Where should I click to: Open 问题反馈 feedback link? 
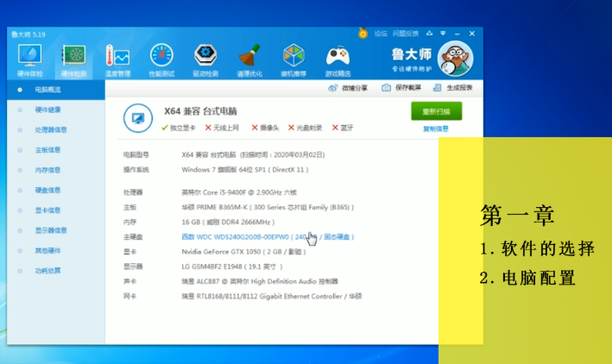[x=406, y=34]
